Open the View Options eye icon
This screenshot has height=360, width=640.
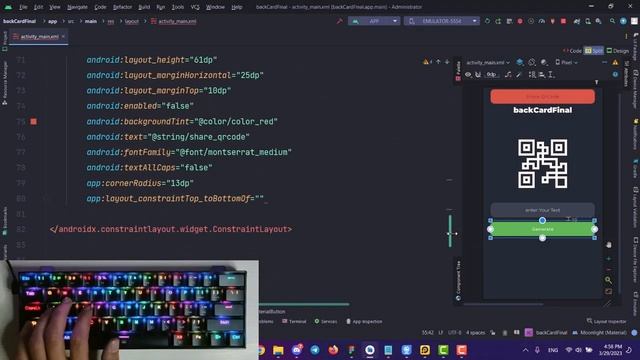pos(468,75)
